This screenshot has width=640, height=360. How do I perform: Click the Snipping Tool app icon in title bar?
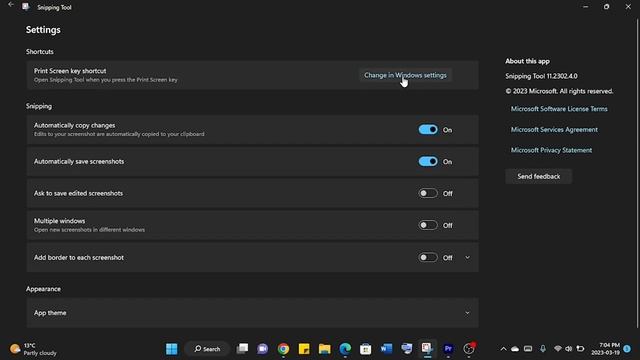26,7
